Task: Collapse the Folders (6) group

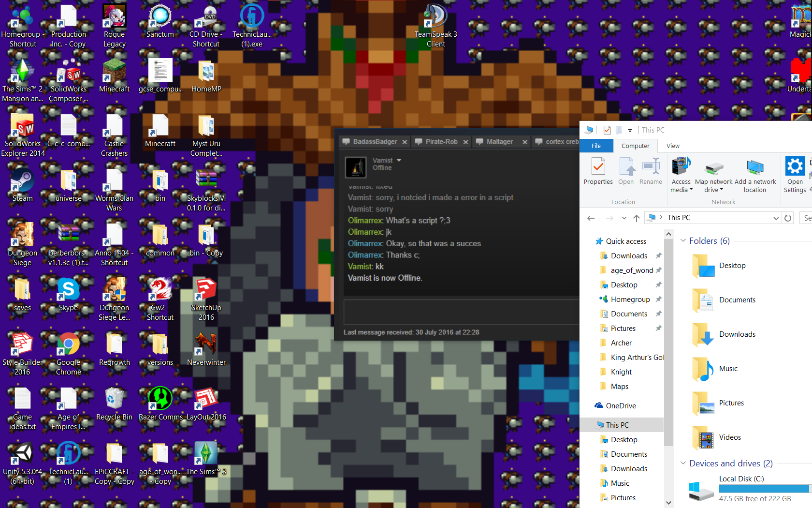Action: tap(683, 240)
